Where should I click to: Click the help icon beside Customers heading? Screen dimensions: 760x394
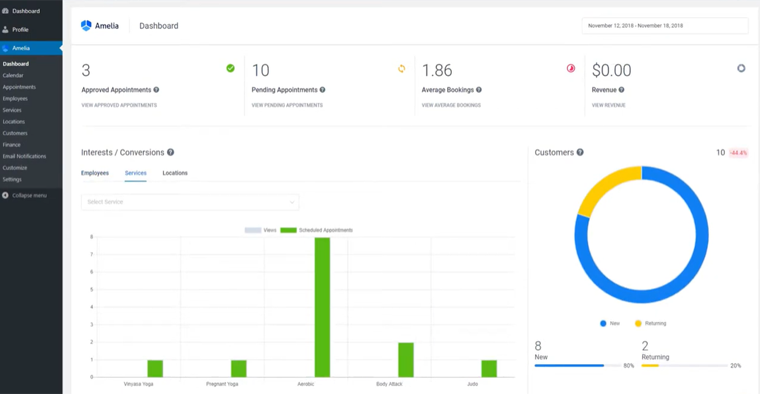tap(580, 152)
